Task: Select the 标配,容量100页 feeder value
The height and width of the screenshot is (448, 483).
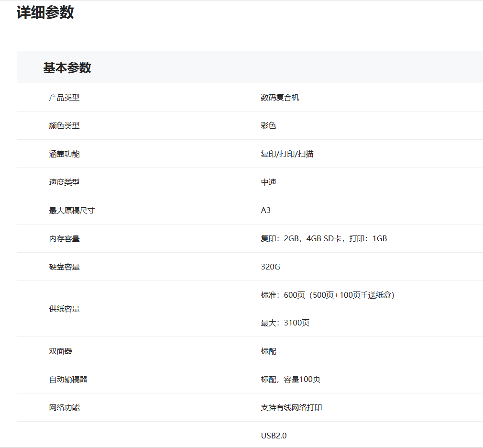Action: coord(290,380)
